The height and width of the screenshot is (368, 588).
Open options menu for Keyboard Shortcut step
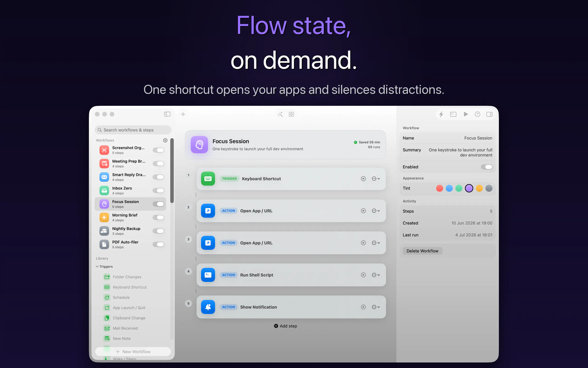pos(376,179)
